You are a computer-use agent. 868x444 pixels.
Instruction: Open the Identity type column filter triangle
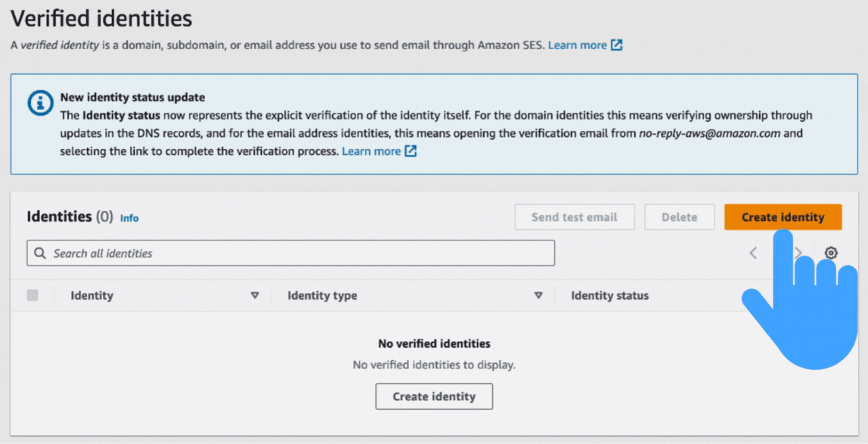tap(538, 295)
